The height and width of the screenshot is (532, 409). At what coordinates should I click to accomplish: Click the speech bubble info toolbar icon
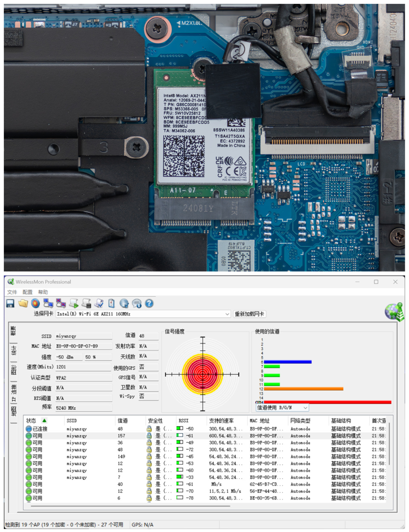pos(137,303)
